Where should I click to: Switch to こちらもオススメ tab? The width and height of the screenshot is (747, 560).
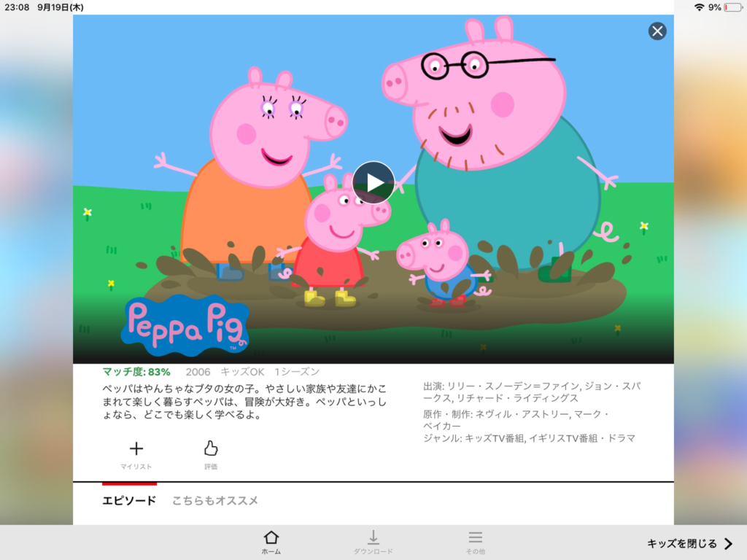coord(215,500)
